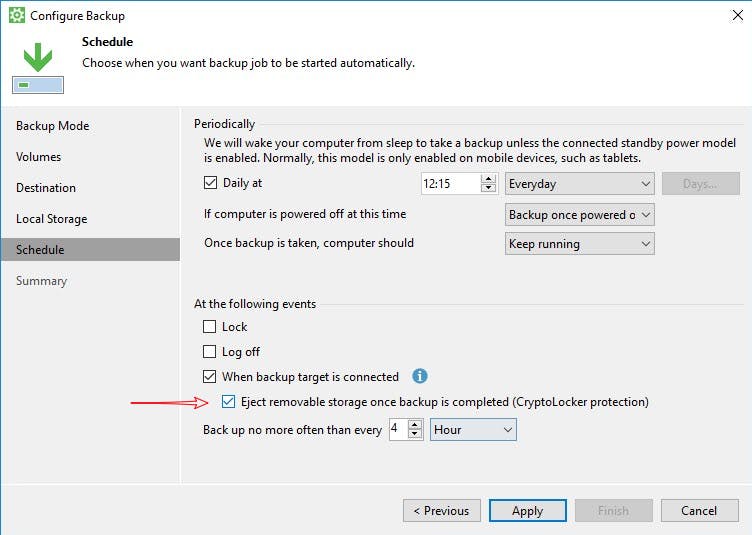This screenshot has height=535, width=752.
Task: Decrease backup interval number with down arrow
Action: (x=416, y=435)
